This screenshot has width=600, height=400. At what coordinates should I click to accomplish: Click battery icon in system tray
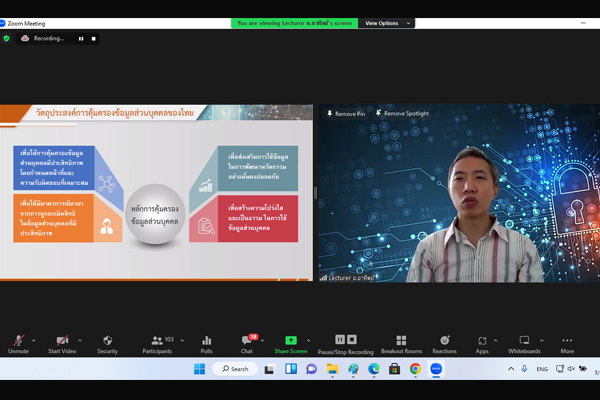pyautogui.click(x=583, y=369)
